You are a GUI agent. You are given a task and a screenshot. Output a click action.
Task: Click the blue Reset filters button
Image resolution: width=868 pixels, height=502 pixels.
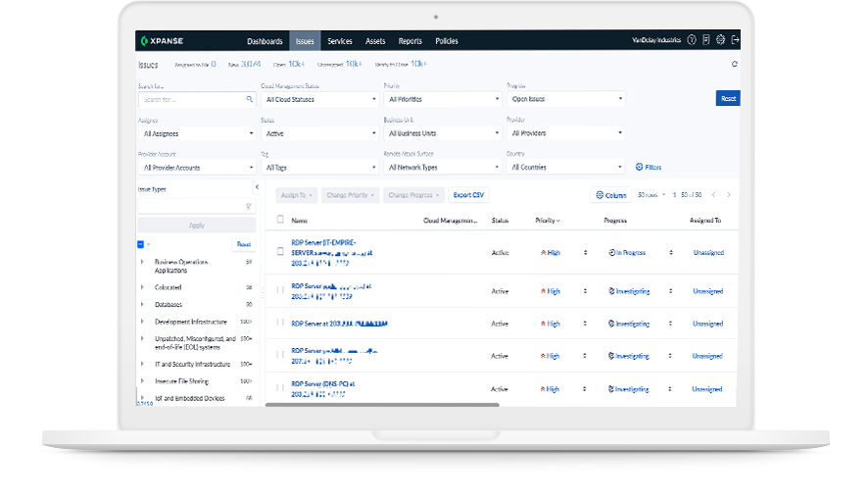727,99
